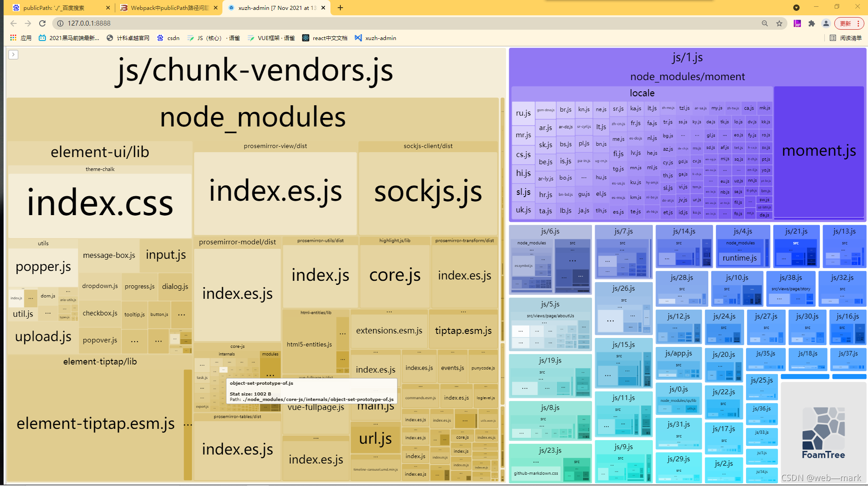Open the browser extensions puzzle icon
This screenshot has height=486, width=868.
click(812, 23)
